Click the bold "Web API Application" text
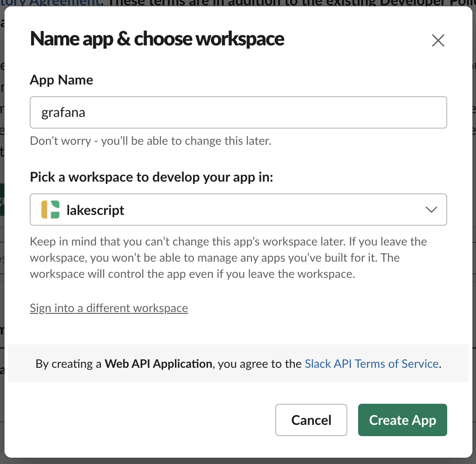 (x=158, y=364)
